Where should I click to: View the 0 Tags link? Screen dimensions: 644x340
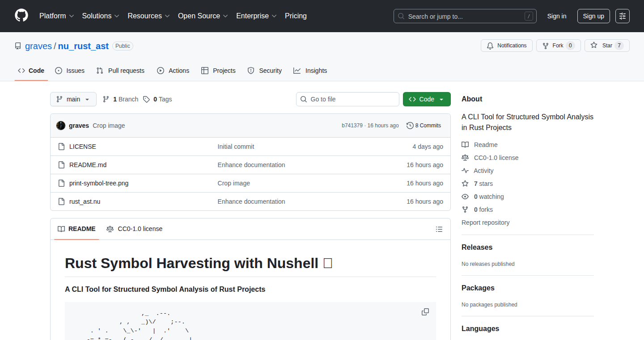coord(158,99)
